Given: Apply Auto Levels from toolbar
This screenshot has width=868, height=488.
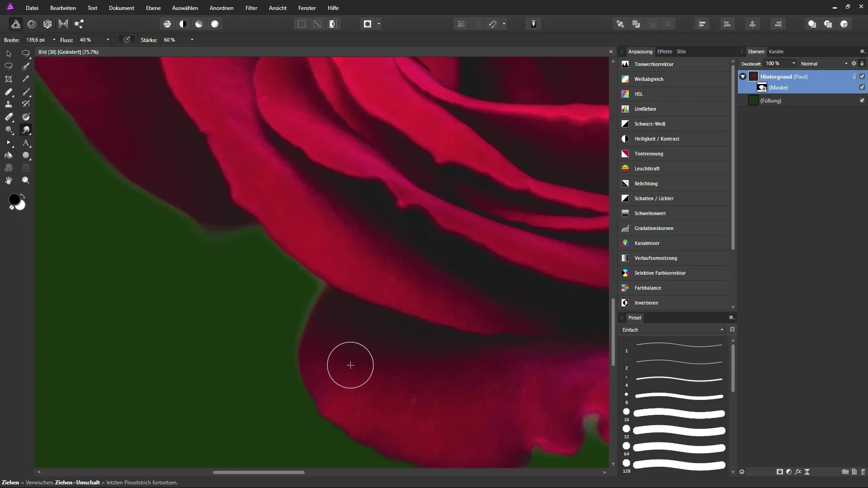Looking at the screenshot, I should (167, 24).
